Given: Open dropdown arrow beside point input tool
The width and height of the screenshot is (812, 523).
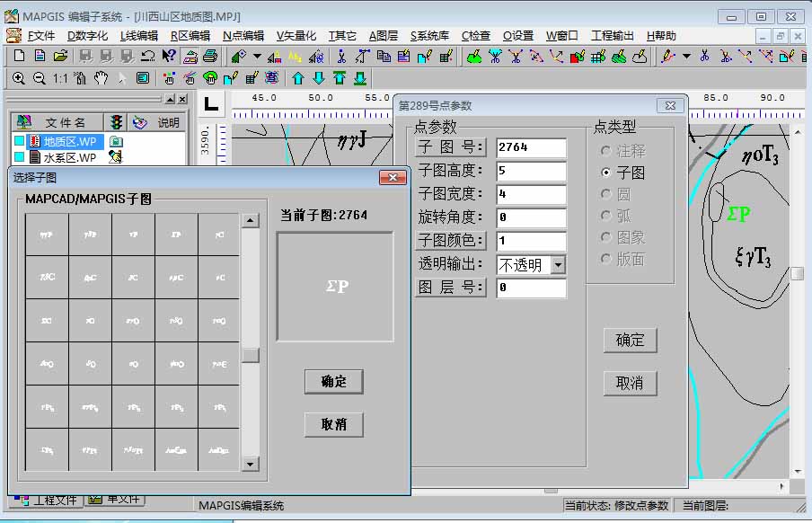Looking at the screenshot, I should coord(258,56).
